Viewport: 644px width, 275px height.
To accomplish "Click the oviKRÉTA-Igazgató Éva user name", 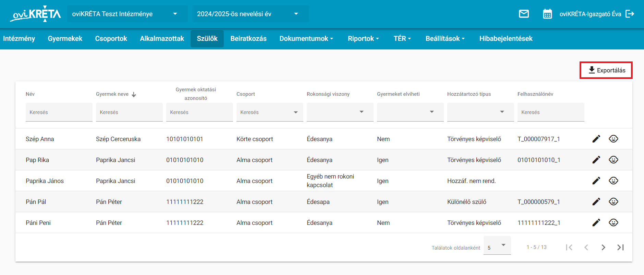I will coord(590,14).
